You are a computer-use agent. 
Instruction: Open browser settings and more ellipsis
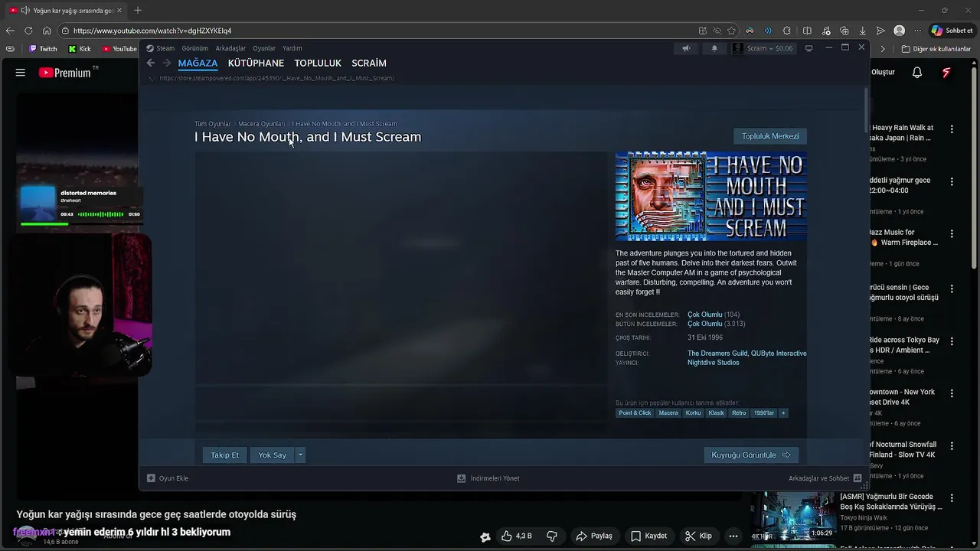point(918,31)
